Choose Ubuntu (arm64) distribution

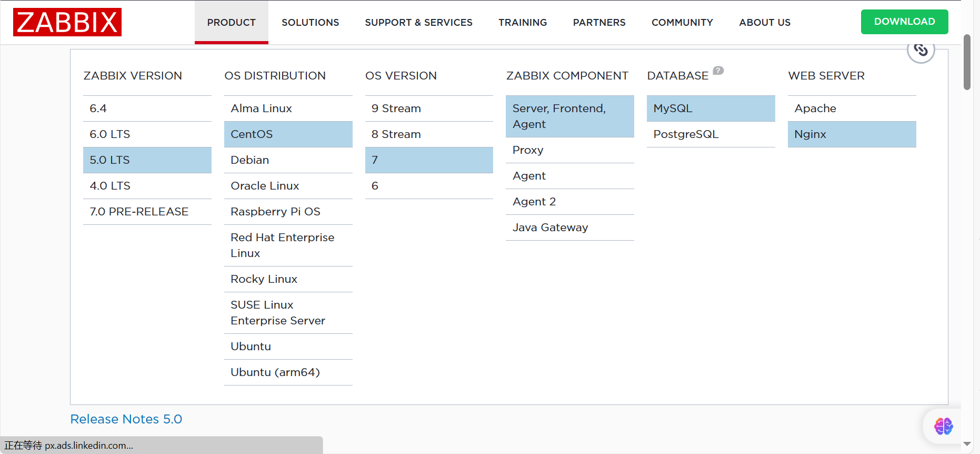tap(288, 372)
